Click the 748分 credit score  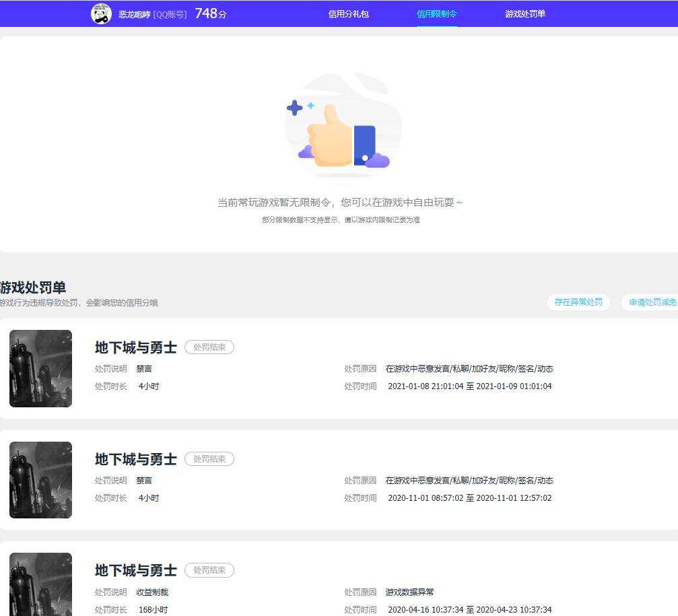click(211, 14)
